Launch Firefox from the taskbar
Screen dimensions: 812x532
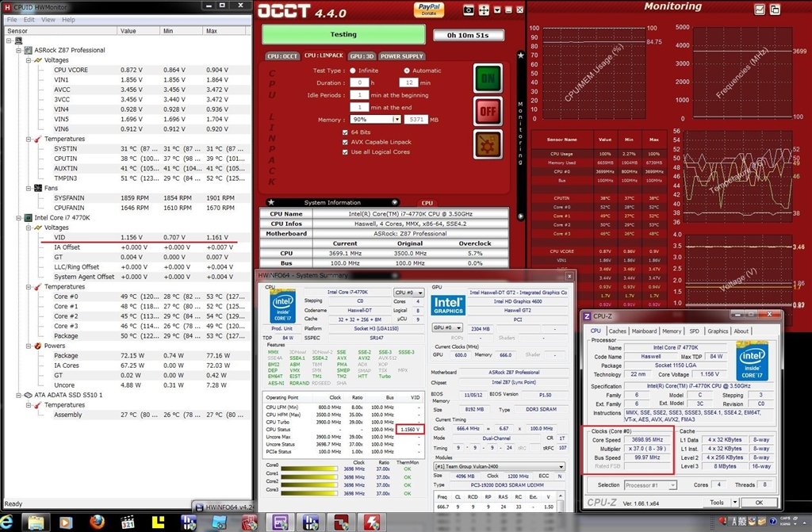(97, 522)
